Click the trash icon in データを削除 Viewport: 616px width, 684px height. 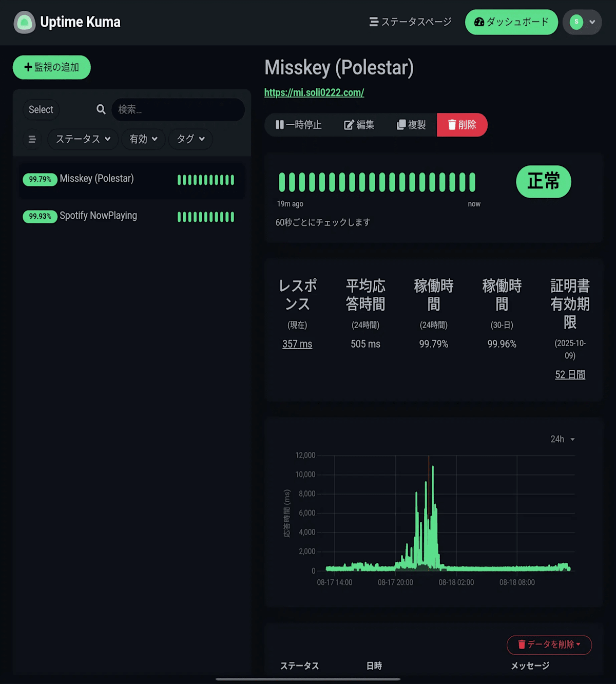pyautogui.click(x=522, y=645)
